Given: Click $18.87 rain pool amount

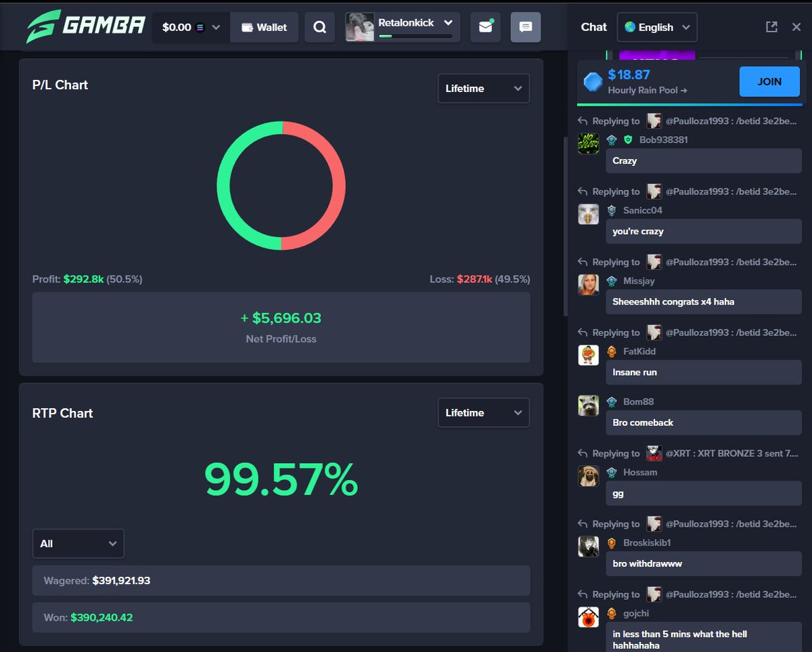Looking at the screenshot, I should (x=629, y=74).
